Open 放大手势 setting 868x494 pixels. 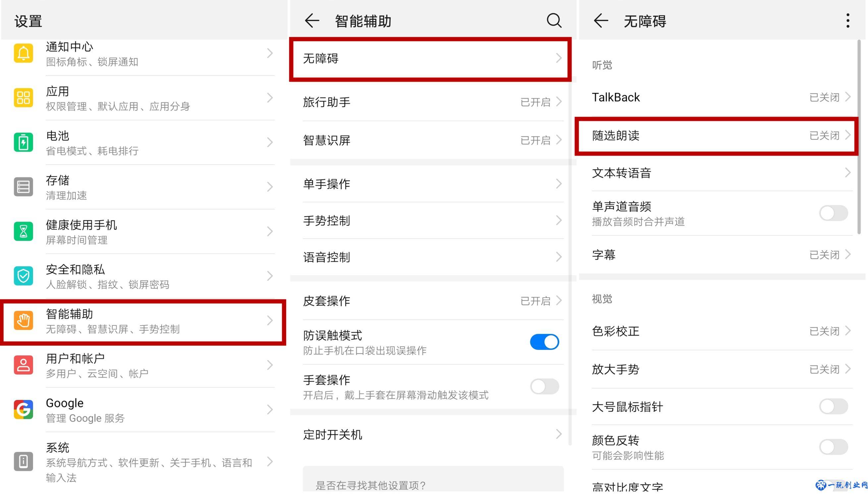click(x=722, y=369)
